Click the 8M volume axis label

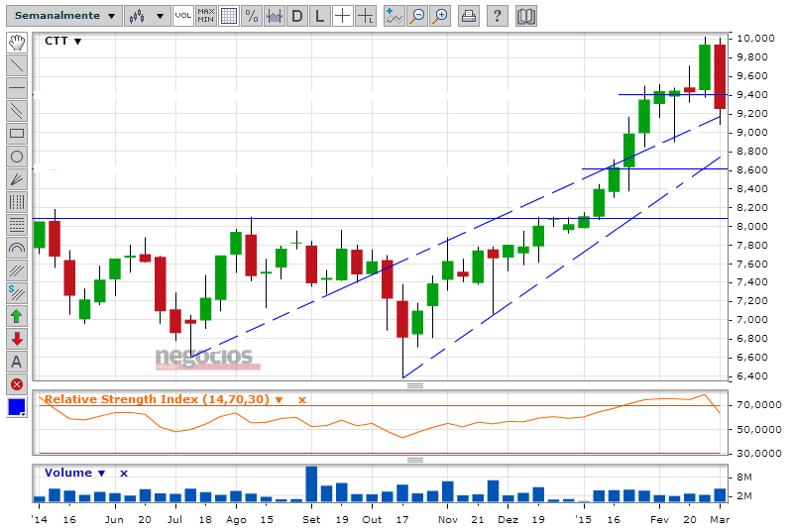(744, 478)
